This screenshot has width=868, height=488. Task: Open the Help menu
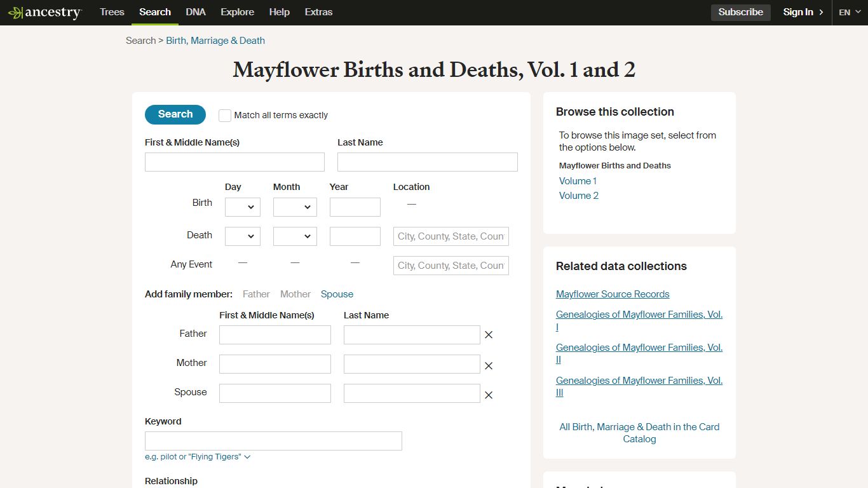click(x=280, y=12)
